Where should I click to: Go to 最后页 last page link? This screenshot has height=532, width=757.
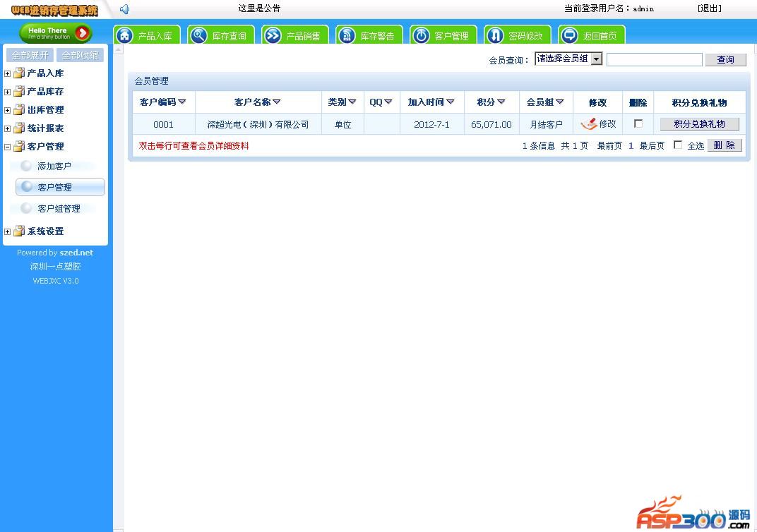652,145
